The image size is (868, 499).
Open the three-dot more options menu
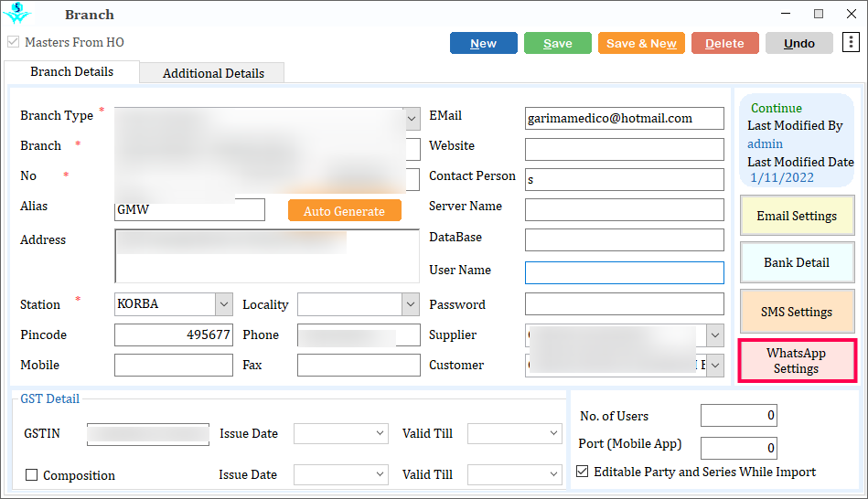850,43
